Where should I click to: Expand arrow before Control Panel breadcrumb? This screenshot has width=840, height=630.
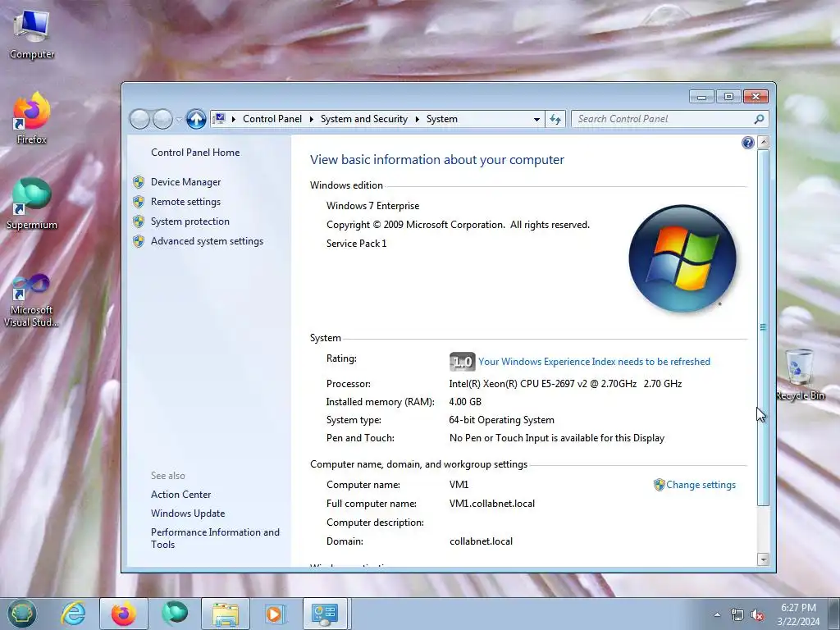click(234, 119)
